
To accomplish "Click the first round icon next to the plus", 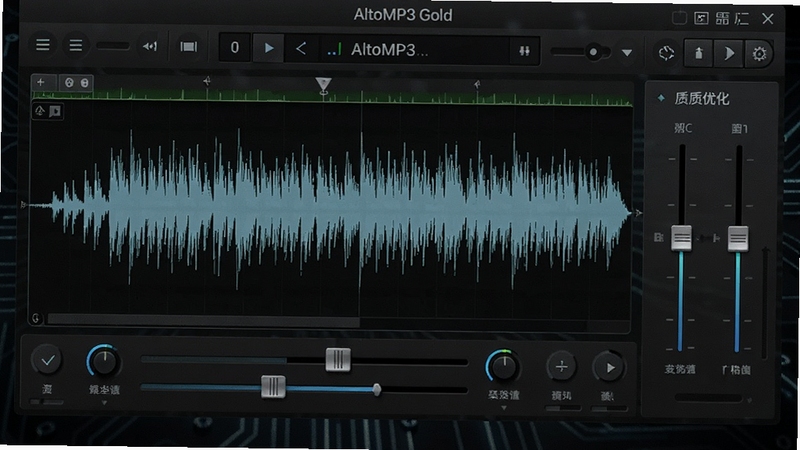I will click(69, 82).
